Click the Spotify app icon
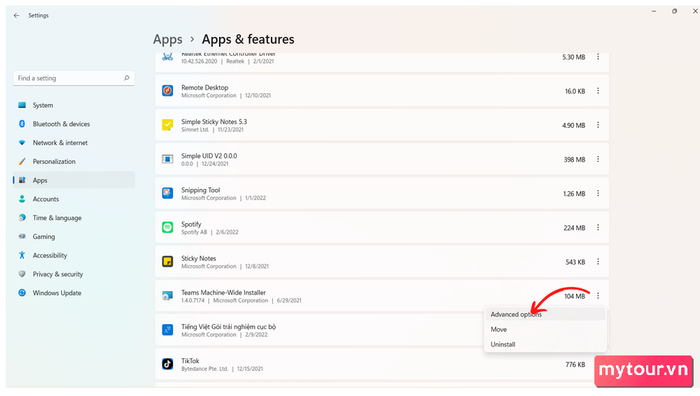 pos(167,228)
